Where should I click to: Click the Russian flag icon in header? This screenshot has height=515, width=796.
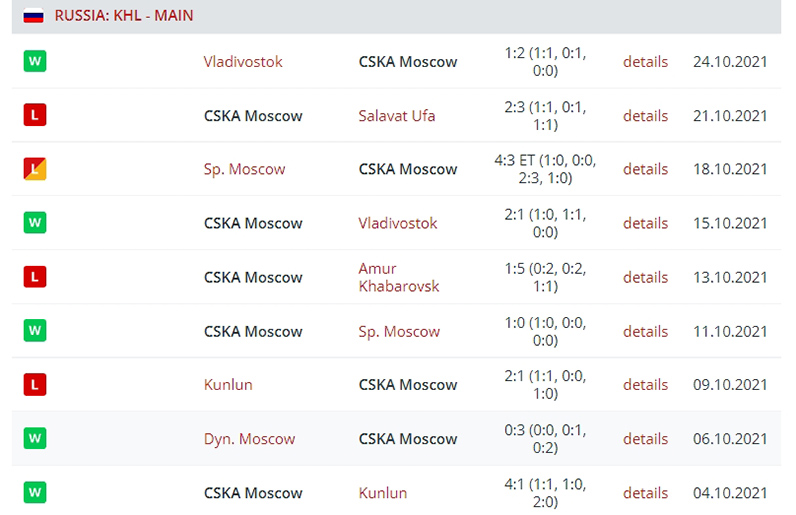pos(33,16)
